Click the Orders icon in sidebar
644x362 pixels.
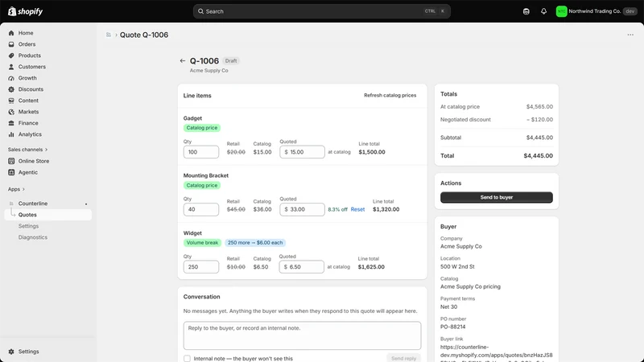coord(11,44)
